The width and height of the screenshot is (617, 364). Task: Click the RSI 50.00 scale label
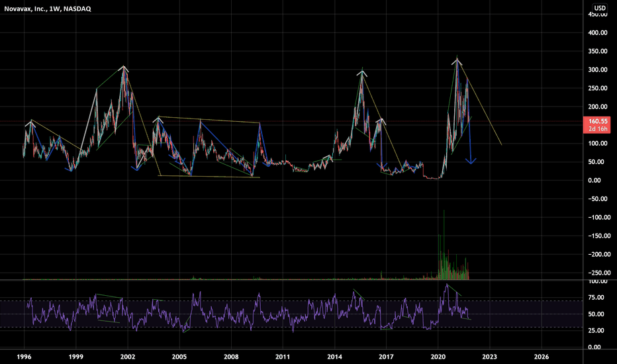pos(596,314)
